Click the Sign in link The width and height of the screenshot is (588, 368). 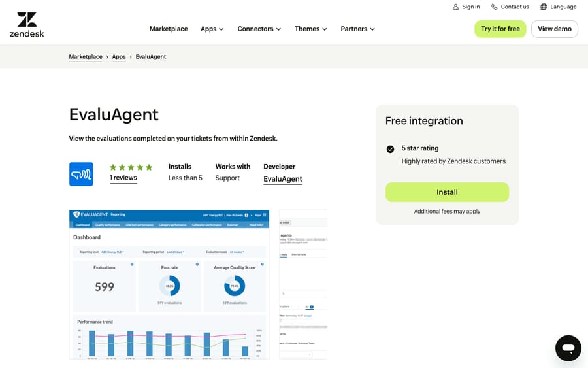[466, 7]
